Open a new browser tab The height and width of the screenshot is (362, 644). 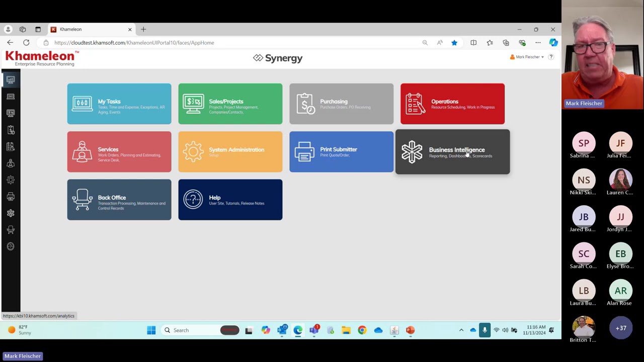(x=143, y=29)
